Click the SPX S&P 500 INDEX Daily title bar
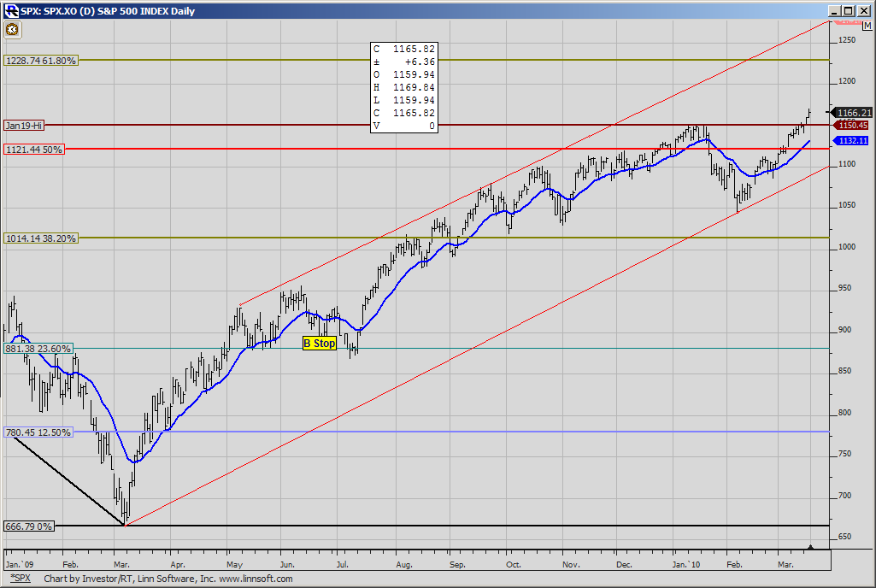Screen dimensions: 876x588 pos(427,11)
